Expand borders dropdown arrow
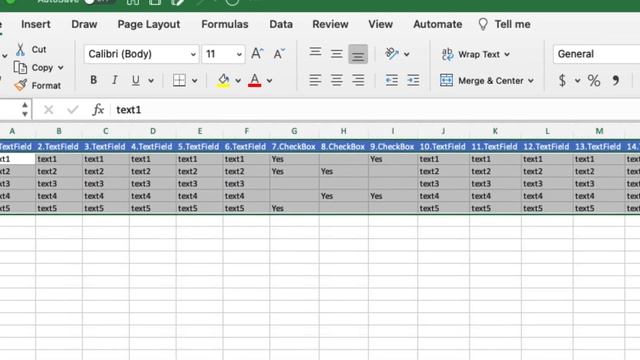 (x=195, y=81)
